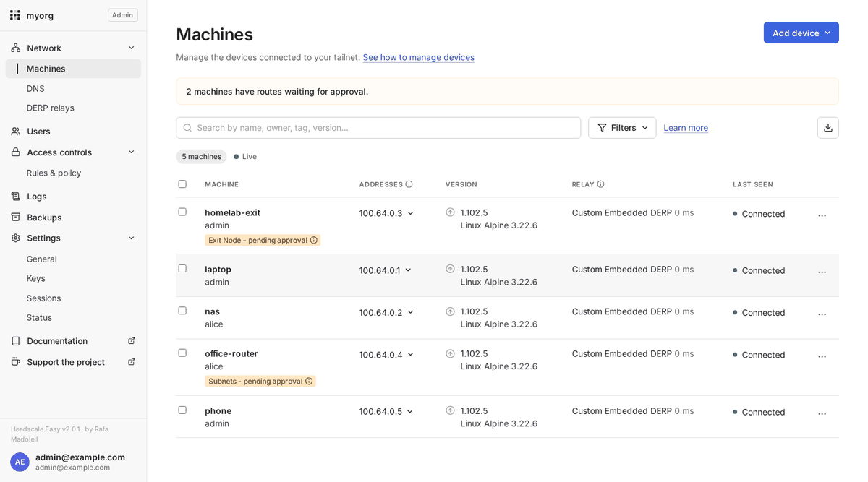Click the machine search input field
The height and width of the screenshot is (482, 868).
click(378, 128)
